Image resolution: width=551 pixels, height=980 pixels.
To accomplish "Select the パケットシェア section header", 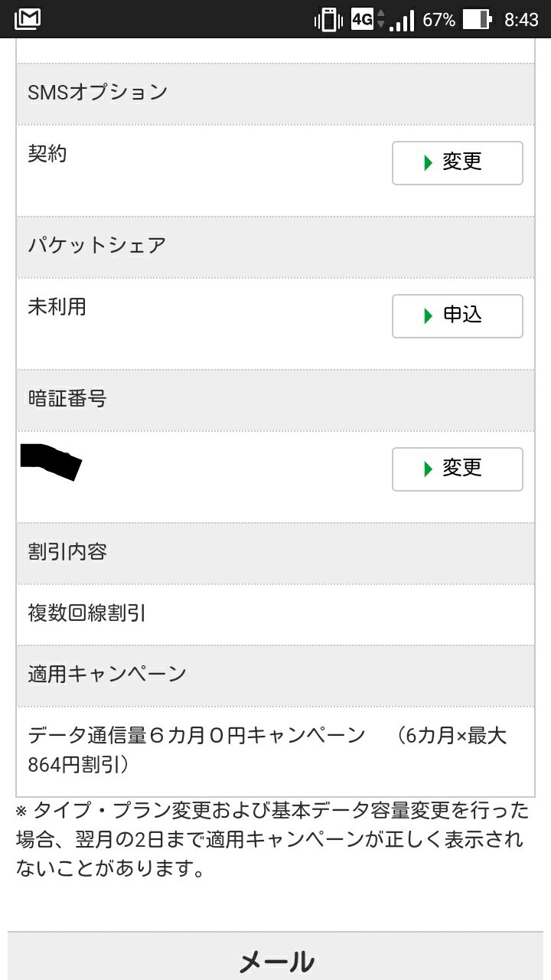I will click(97, 246).
